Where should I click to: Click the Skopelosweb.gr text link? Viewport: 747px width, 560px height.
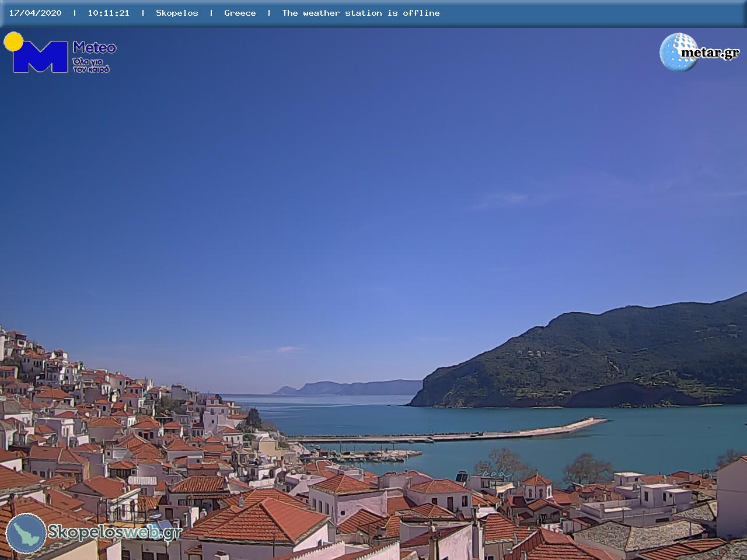pyautogui.click(x=114, y=532)
